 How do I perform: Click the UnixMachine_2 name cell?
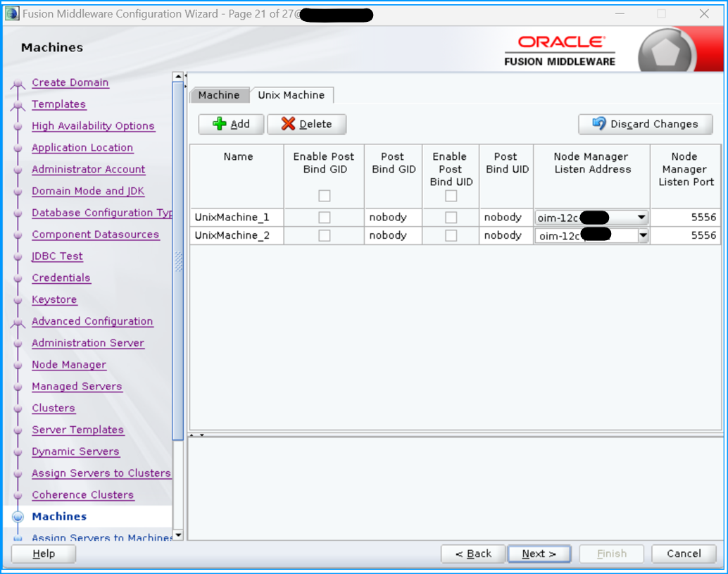pyautogui.click(x=237, y=235)
